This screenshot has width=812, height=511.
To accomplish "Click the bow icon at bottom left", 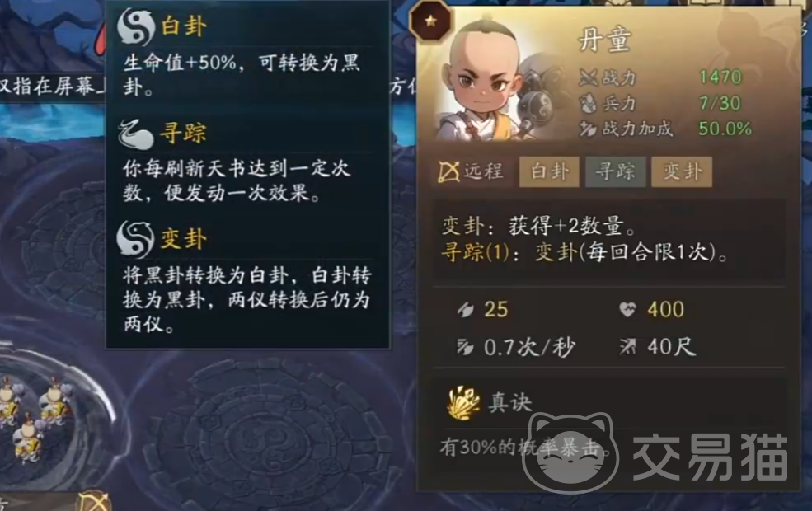I will tap(94, 500).
